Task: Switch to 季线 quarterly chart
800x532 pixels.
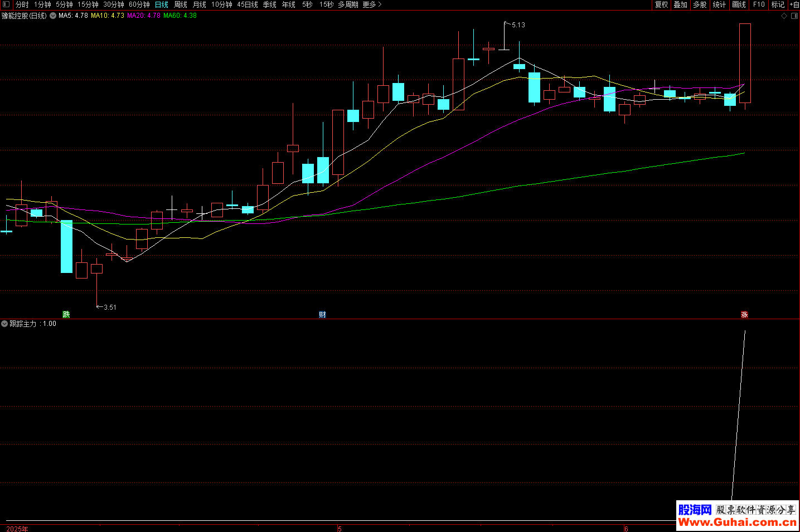Action: point(270,4)
